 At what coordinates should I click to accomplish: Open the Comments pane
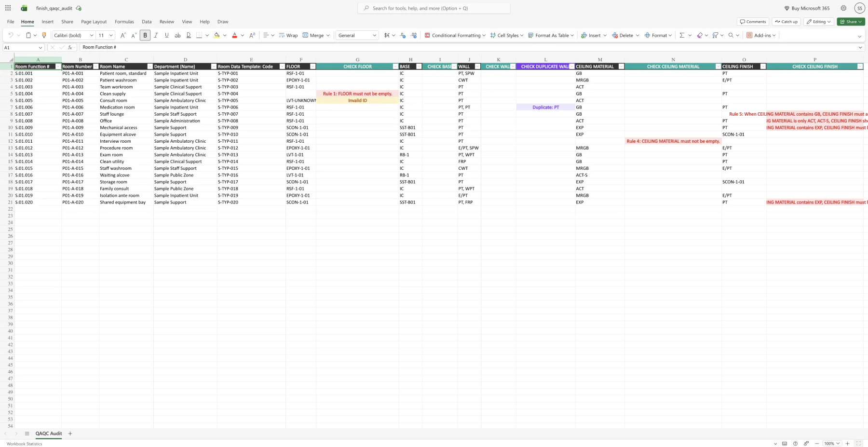(x=752, y=22)
